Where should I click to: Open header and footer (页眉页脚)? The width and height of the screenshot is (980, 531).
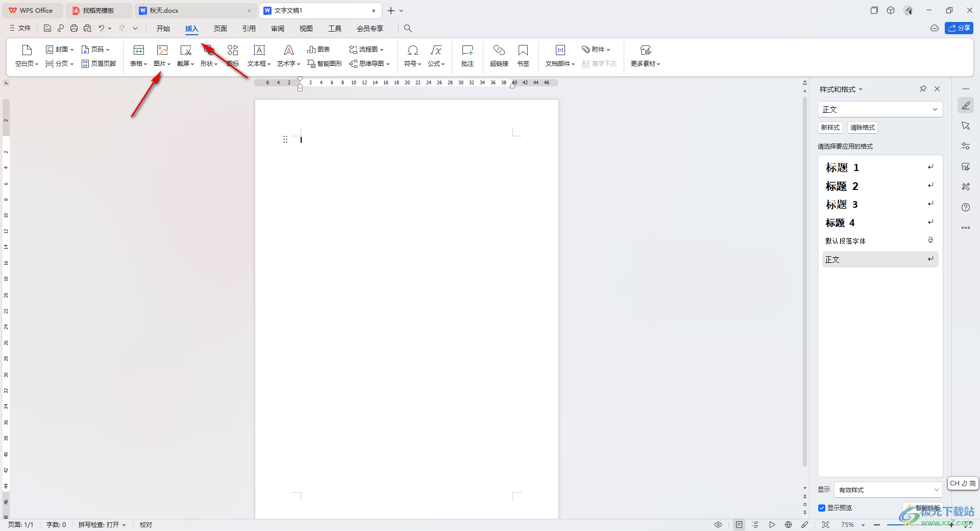(x=99, y=64)
